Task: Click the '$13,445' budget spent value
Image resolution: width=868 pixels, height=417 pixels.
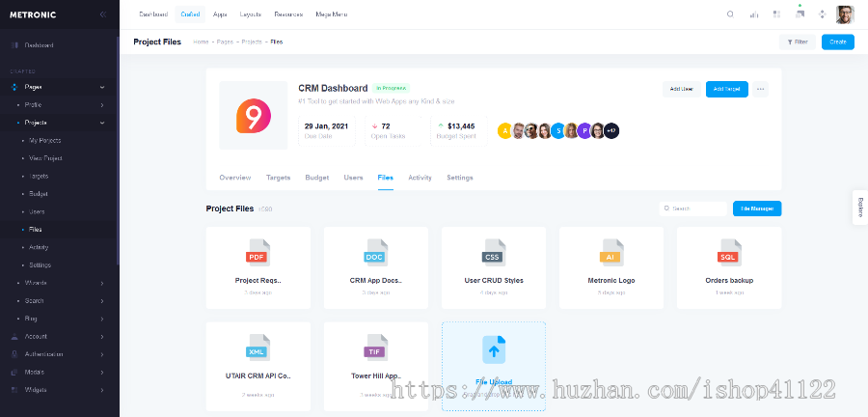Action: (461, 126)
